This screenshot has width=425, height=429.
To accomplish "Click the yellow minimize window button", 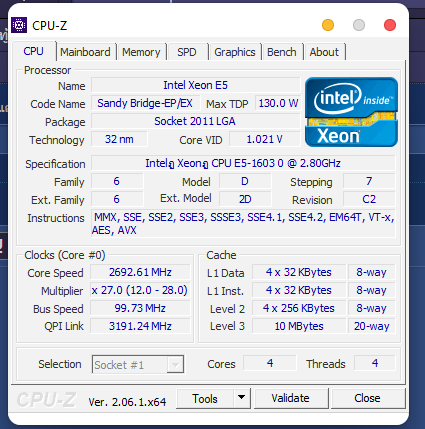I will tap(328, 25).
